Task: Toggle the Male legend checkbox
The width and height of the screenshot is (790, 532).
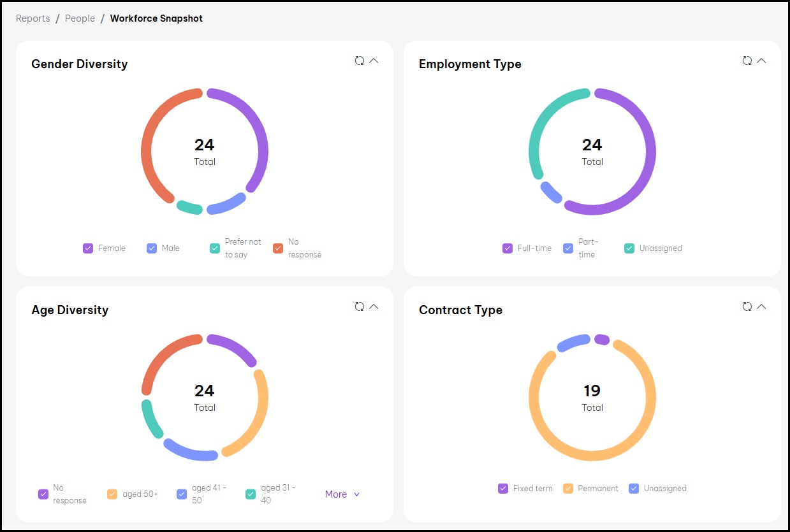Action: [152, 248]
